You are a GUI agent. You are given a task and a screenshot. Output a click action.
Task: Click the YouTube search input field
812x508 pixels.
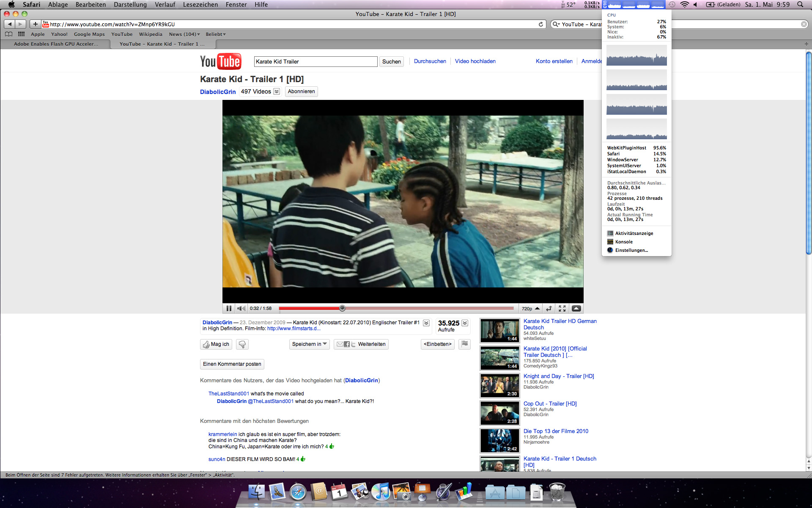[x=315, y=61]
